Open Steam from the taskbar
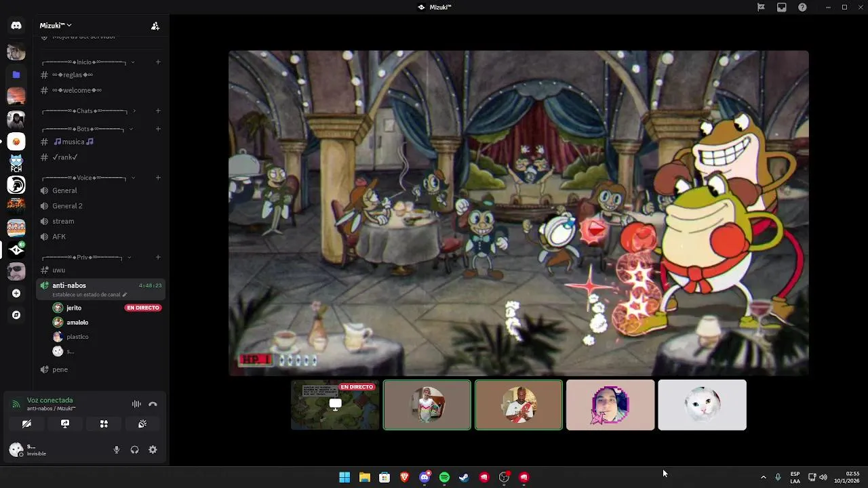The image size is (868, 488). pyautogui.click(x=464, y=477)
